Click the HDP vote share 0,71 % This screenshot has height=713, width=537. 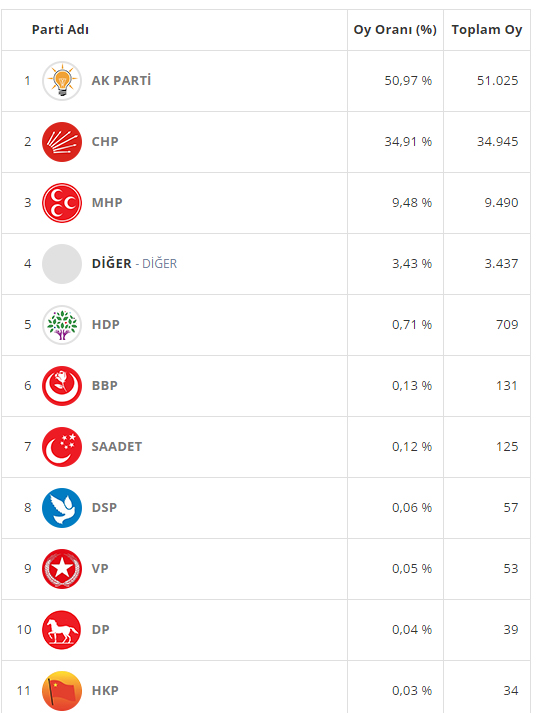(x=412, y=325)
